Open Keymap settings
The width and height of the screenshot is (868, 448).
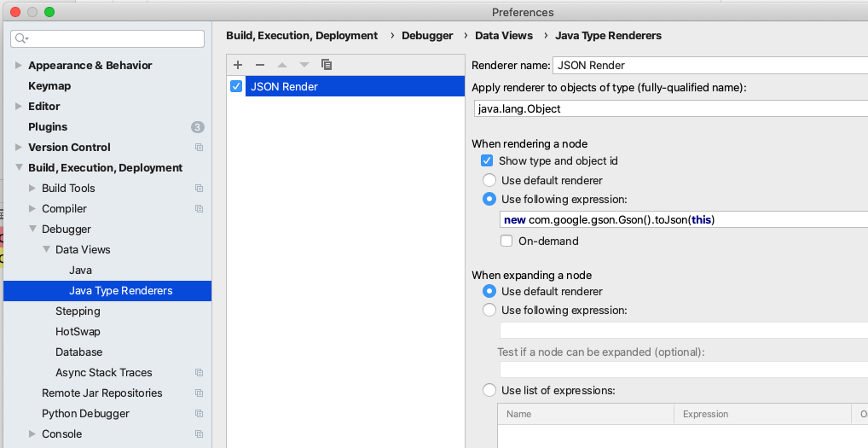point(49,86)
